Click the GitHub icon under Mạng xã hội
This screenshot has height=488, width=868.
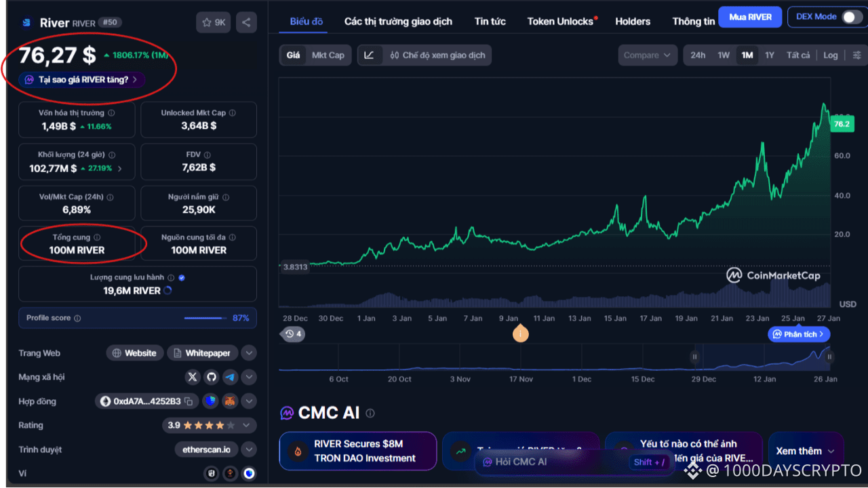(211, 377)
